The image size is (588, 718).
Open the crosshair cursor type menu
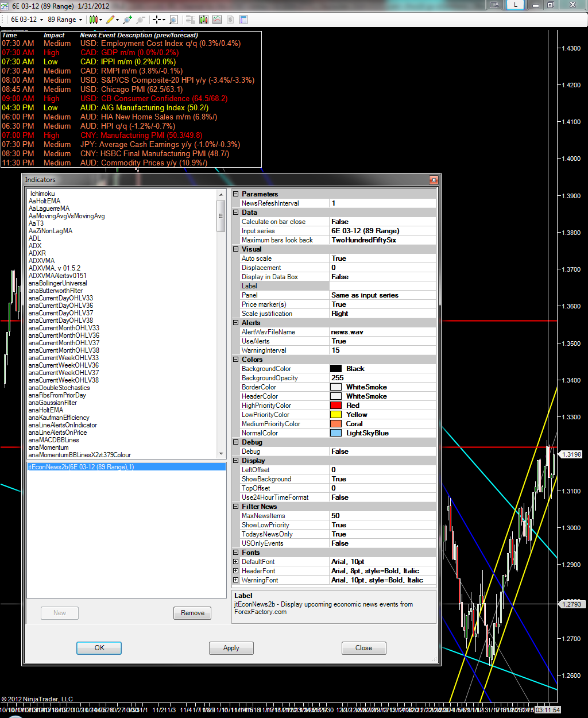158,20
